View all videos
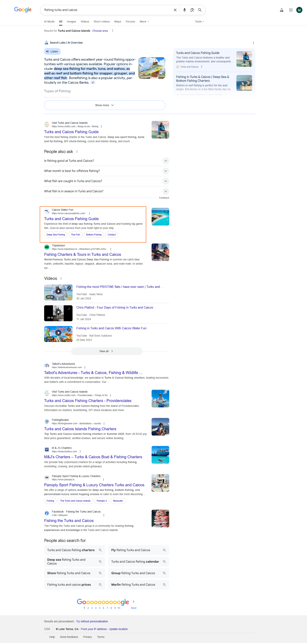This screenshot has width=307, height=644. [106, 351]
